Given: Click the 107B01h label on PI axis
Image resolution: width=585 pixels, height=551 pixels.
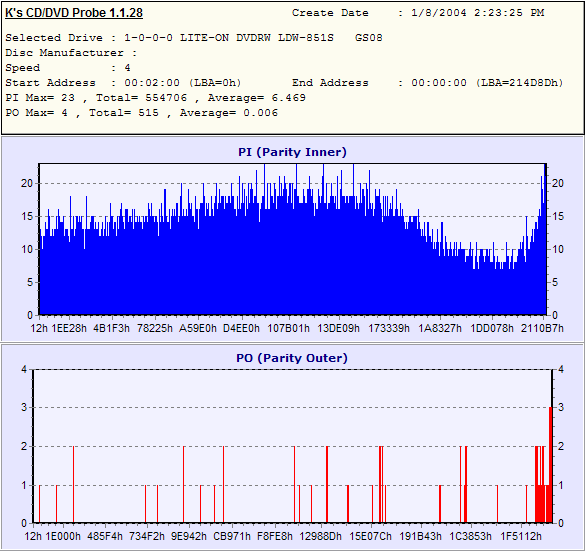Looking at the screenshot, I should (288, 328).
